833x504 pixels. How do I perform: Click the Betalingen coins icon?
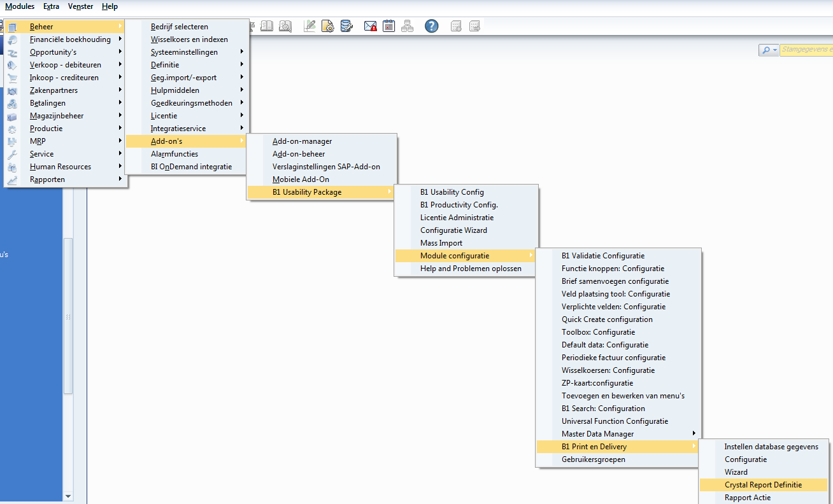pos(12,103)
